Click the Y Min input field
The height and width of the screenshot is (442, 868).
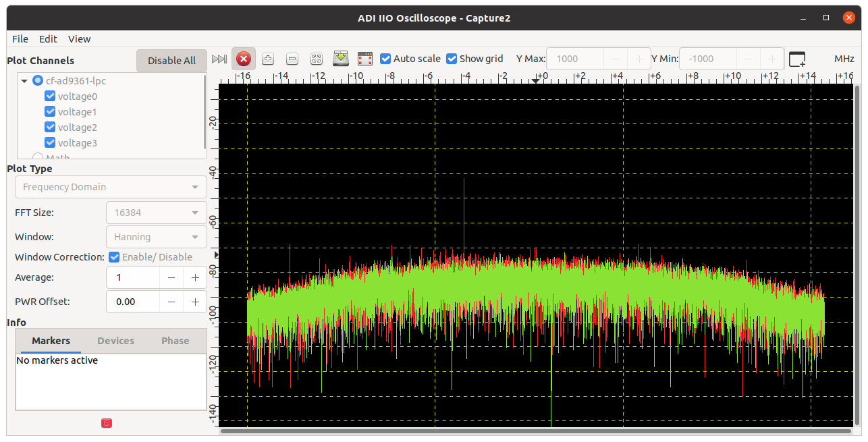[x=708, y=59]
